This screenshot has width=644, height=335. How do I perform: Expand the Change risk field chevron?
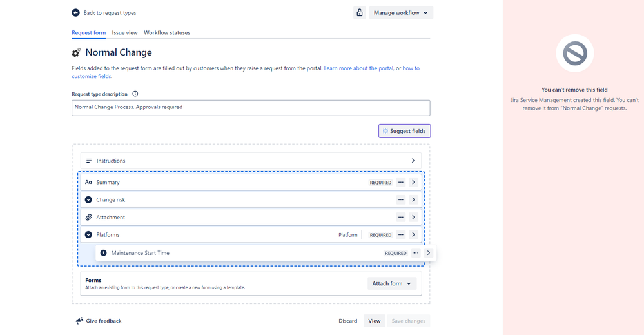414,199
